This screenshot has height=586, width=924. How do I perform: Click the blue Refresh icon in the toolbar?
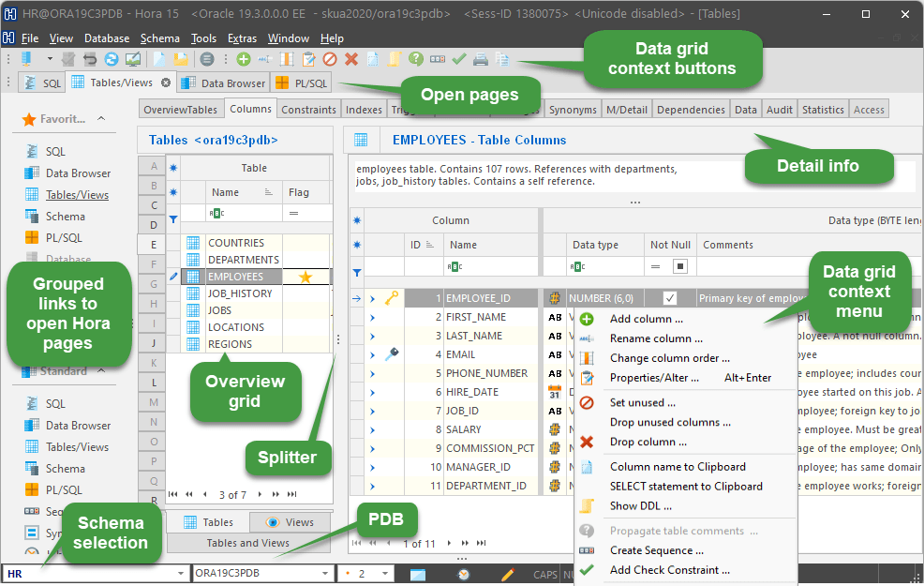110,58
